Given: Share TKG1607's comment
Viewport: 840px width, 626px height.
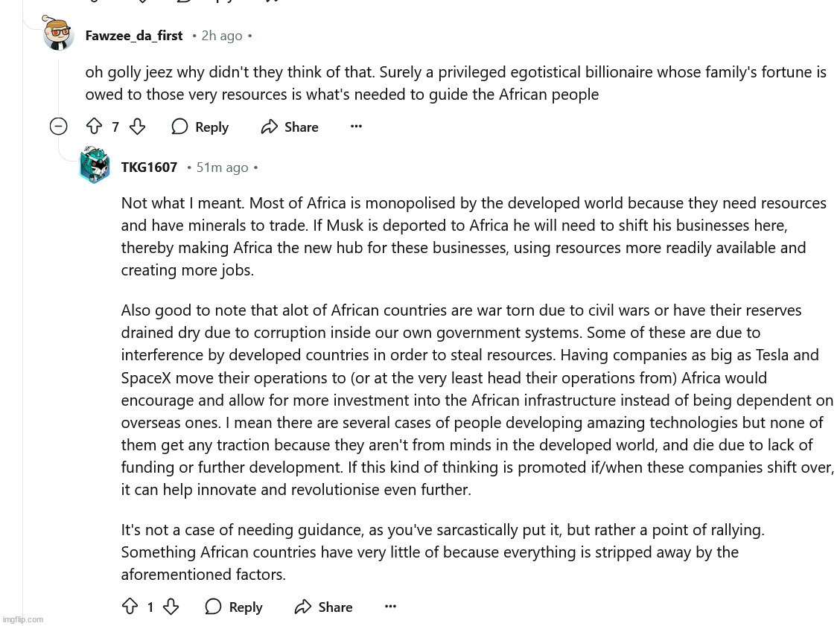Looking at the screenshot, I should tap(324, 607).
